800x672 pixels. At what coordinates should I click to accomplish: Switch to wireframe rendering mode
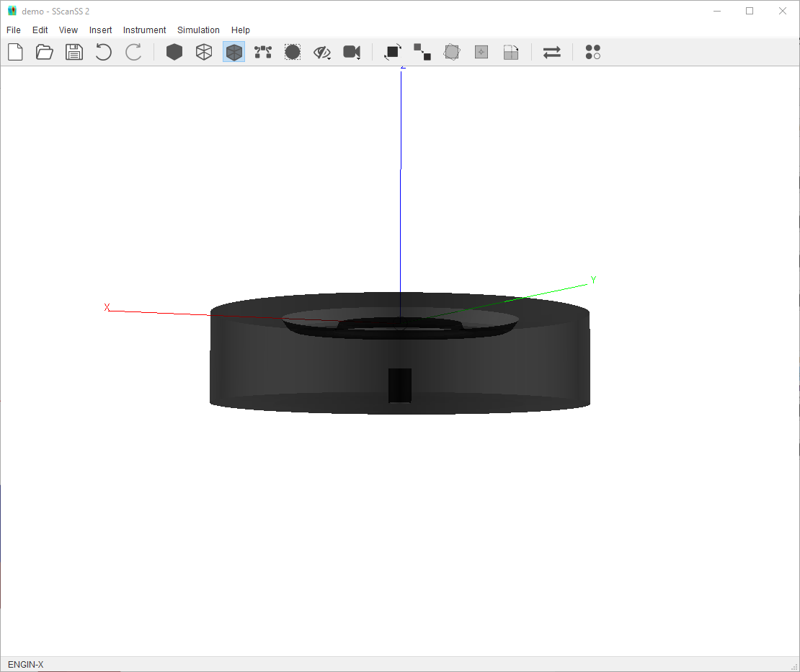point(204,52)
